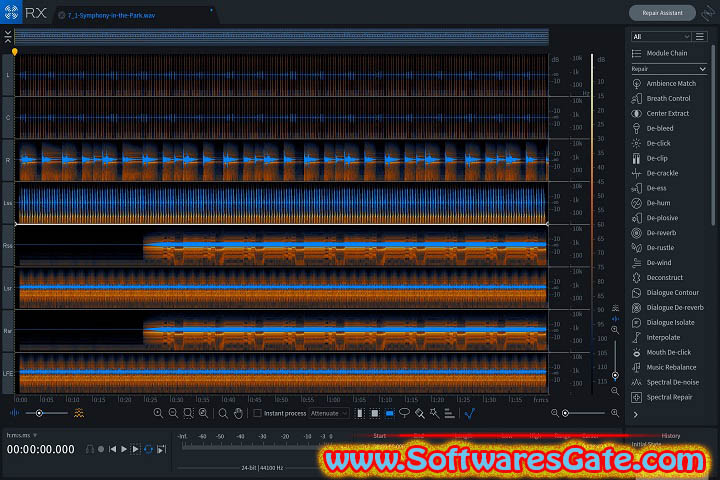
Task: Open the Dialogue Contour module
Action: (665, 293)
